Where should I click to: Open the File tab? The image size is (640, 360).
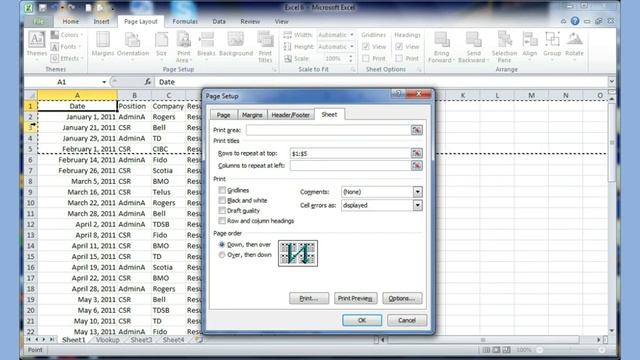(39, 21)
